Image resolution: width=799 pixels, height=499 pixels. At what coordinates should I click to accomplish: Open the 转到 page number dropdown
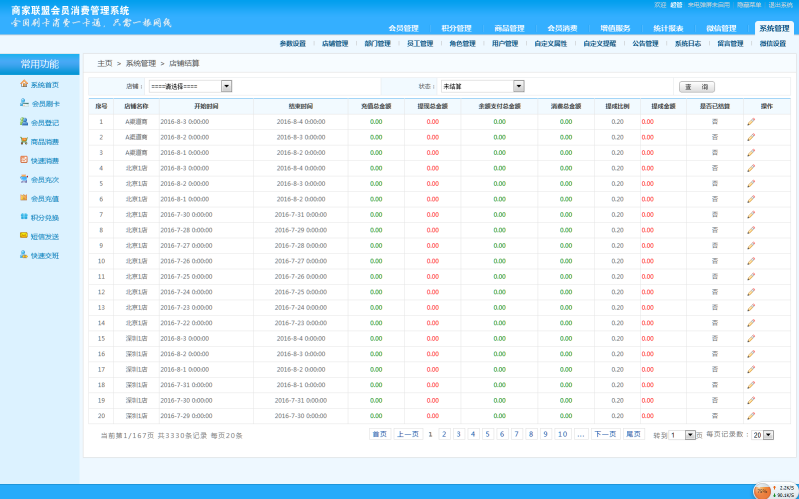point(690,435)
